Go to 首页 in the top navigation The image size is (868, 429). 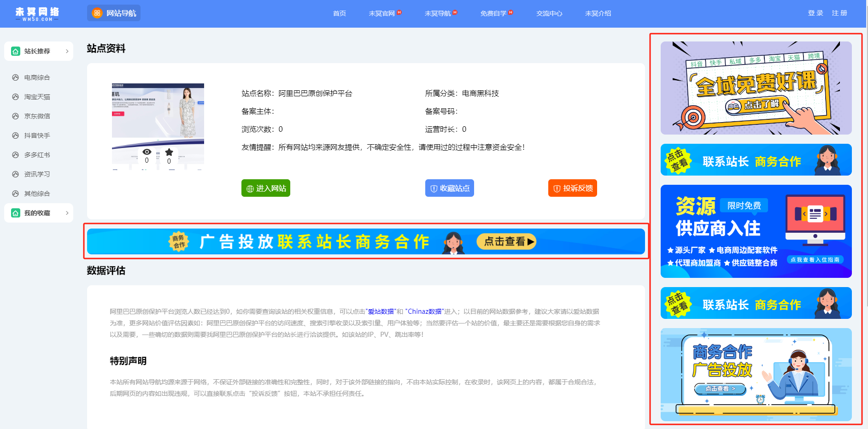tap(340, 13)
